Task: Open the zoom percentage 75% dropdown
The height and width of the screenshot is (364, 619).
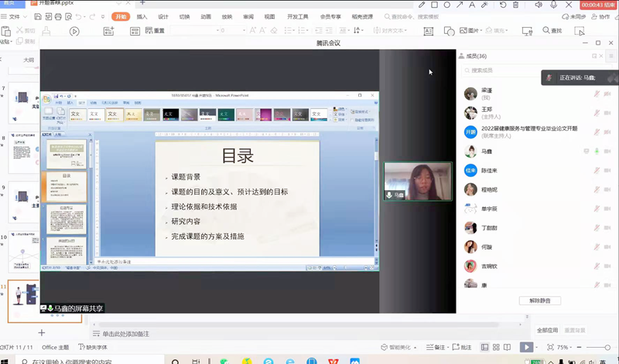Action: pos(563,348)
